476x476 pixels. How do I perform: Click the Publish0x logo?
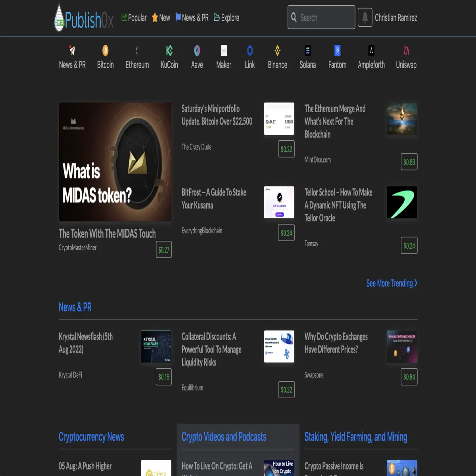84,18
